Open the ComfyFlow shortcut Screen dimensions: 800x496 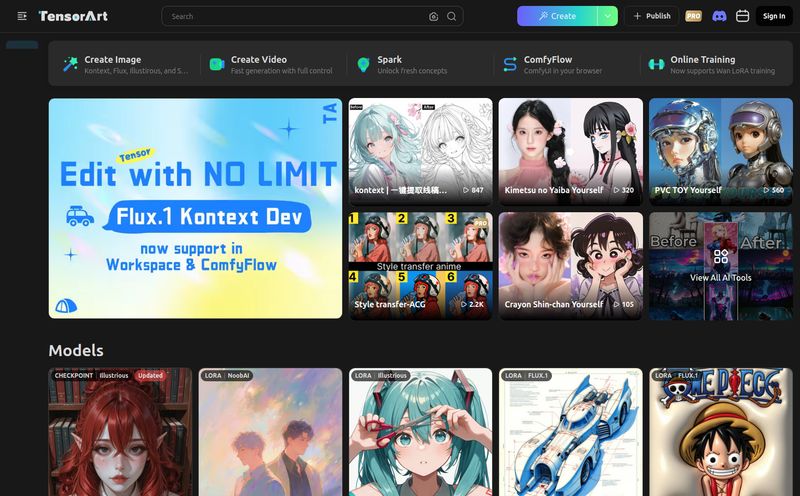(566, 64)
